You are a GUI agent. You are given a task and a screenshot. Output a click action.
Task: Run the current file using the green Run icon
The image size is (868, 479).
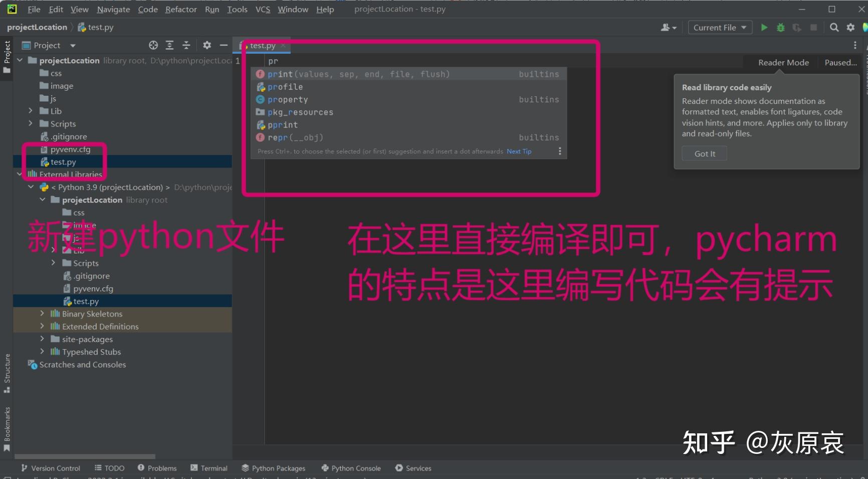click(764, 28)
